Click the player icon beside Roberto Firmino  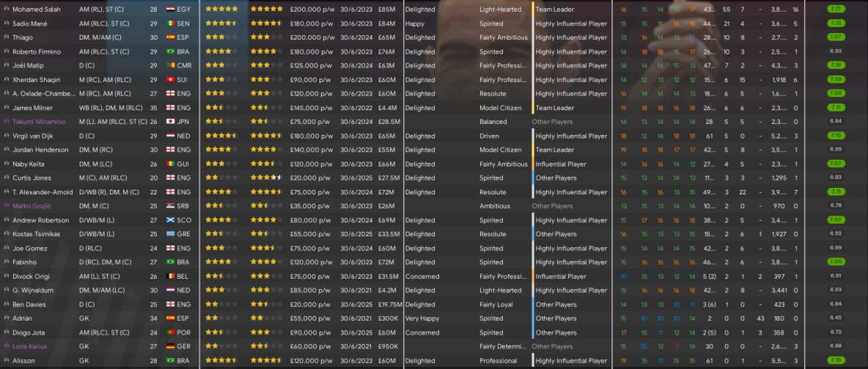coord(6,51)
